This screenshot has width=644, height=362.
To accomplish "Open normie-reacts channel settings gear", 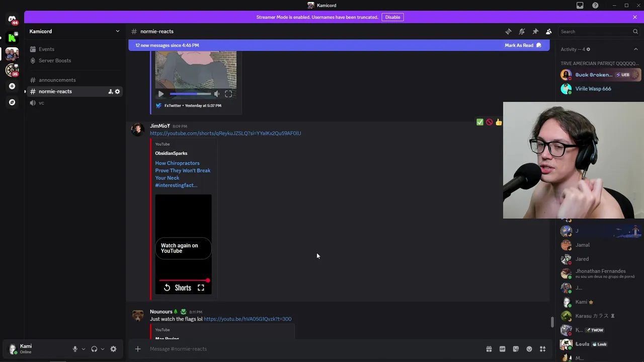I will tap(118, 92).
